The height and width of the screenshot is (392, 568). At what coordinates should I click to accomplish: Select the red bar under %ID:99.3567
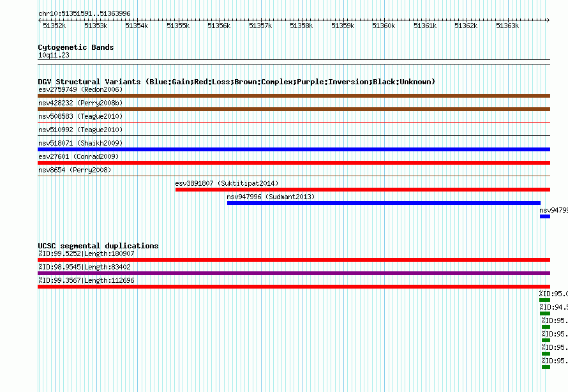(294, 287)
